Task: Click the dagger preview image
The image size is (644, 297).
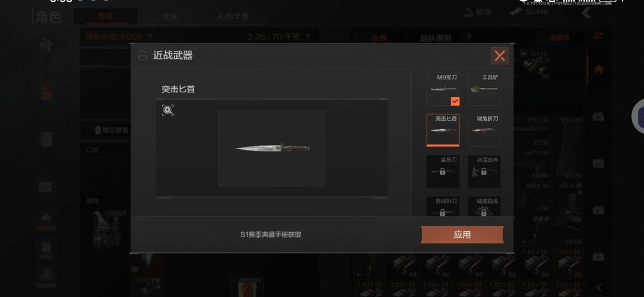Action: [272, 148]
